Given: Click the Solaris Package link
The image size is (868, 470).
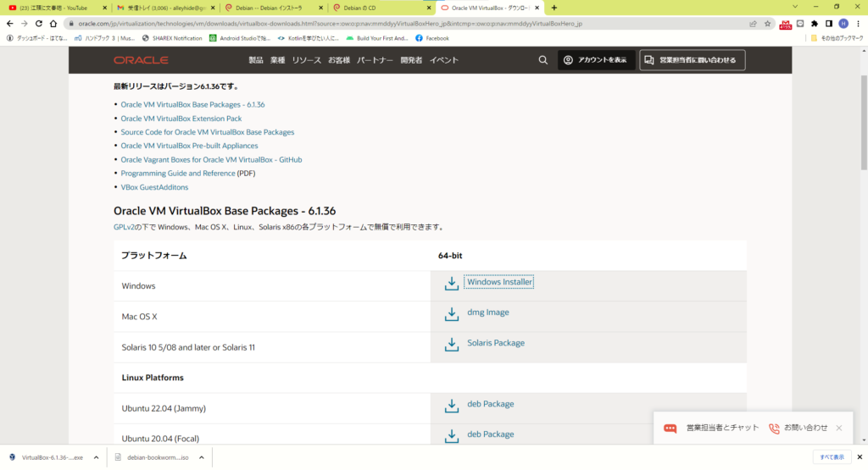Looking at the screenshot, I should coord(496,343).
